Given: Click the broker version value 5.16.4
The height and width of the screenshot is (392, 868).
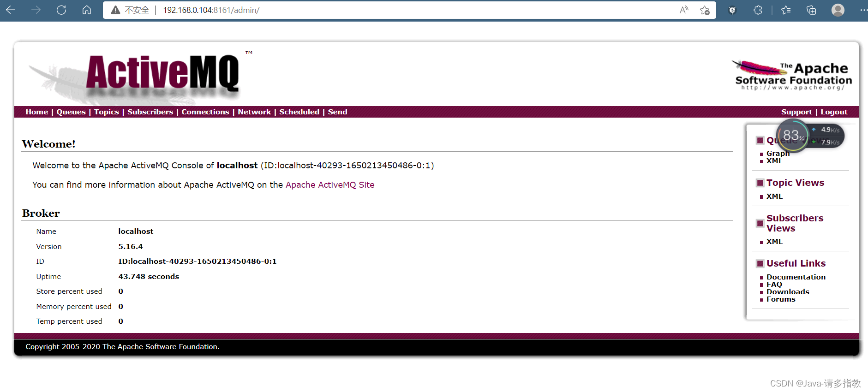Looking at the screenshot, I should pyautogui.click(x=131, y=247).
